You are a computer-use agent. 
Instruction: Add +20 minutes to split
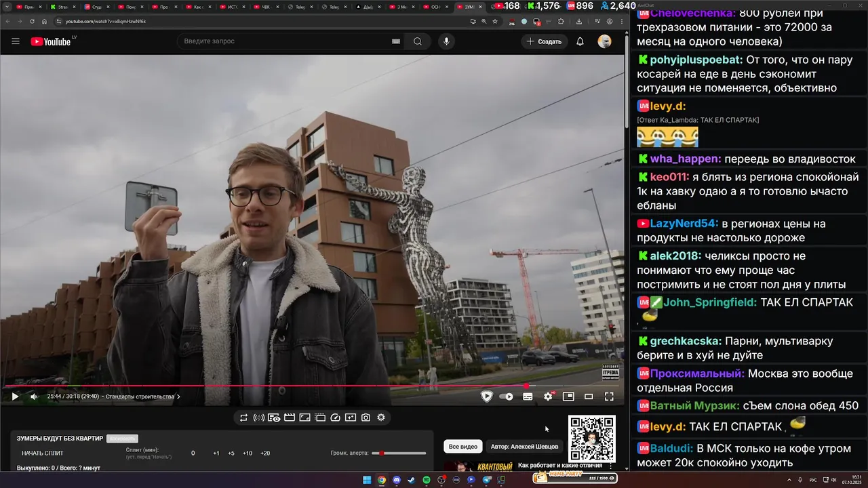[x=265, y=453]
